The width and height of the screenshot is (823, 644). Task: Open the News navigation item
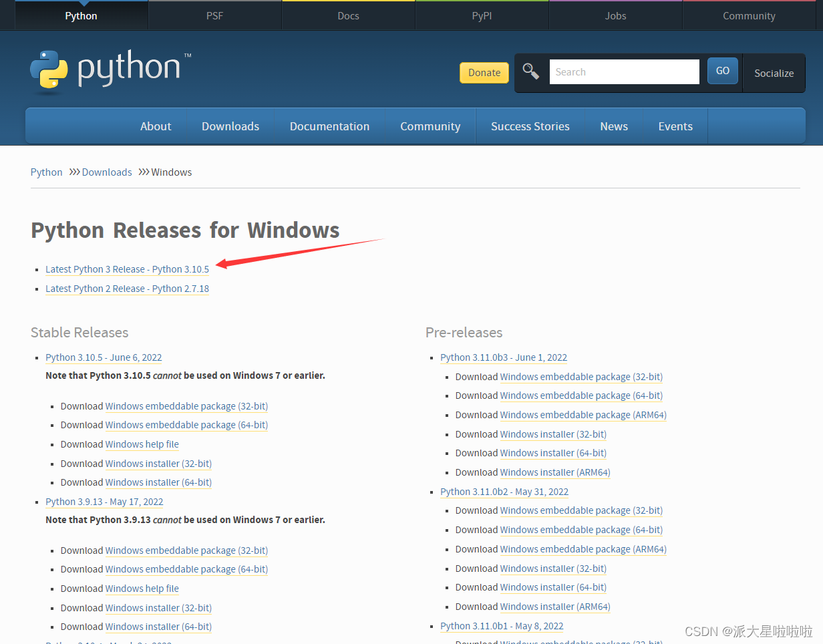point(614,126)
